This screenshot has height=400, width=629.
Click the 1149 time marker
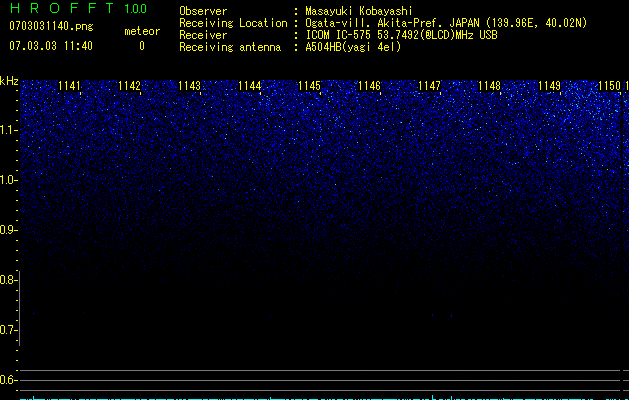pos(549,86)
